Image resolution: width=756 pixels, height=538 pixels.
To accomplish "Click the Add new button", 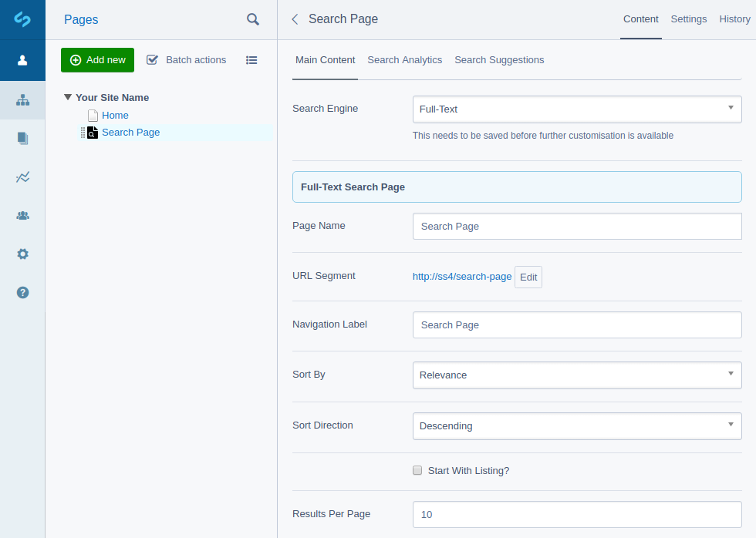I will click(97, 60).
